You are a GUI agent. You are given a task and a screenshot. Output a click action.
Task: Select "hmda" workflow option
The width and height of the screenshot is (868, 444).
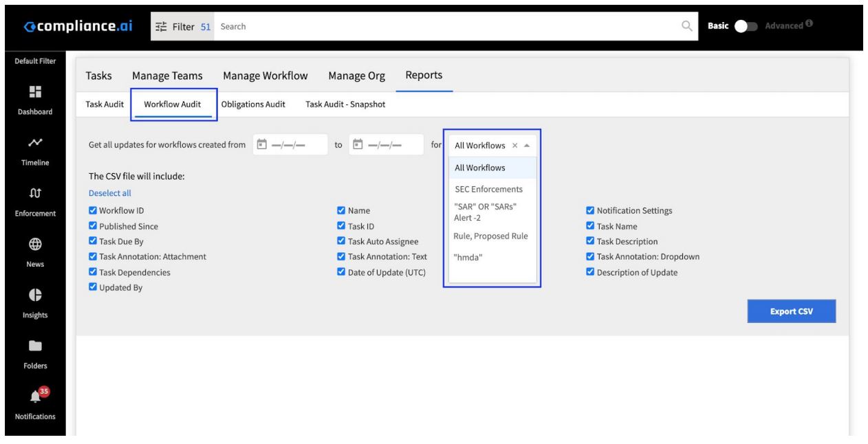492,258
